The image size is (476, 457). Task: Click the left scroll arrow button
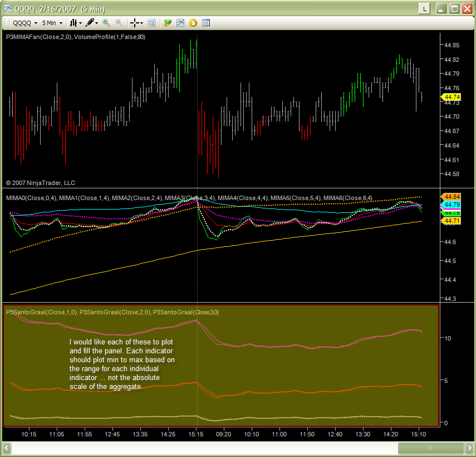6,448
